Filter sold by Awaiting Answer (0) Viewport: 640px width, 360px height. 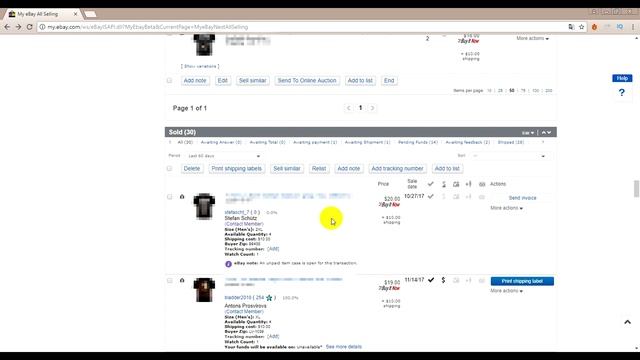click(x=221, y=142)
